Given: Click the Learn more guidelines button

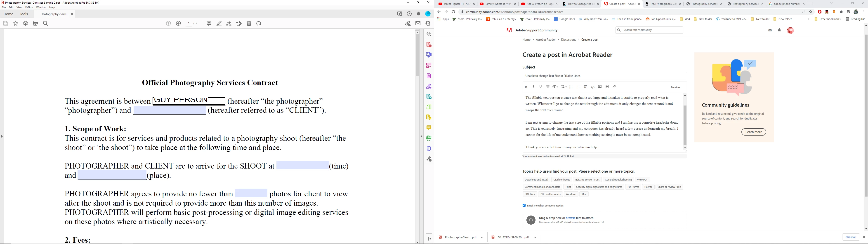Looking at the screenshot, I should click(x=753, y=132).
